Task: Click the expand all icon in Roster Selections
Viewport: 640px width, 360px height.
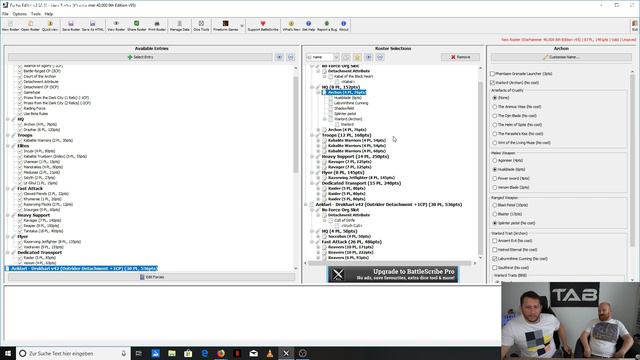Action: 369,57
